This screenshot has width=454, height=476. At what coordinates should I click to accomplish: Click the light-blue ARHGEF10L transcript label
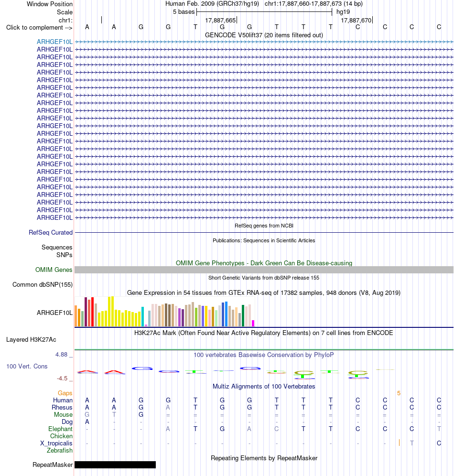(x=54, y=42)
